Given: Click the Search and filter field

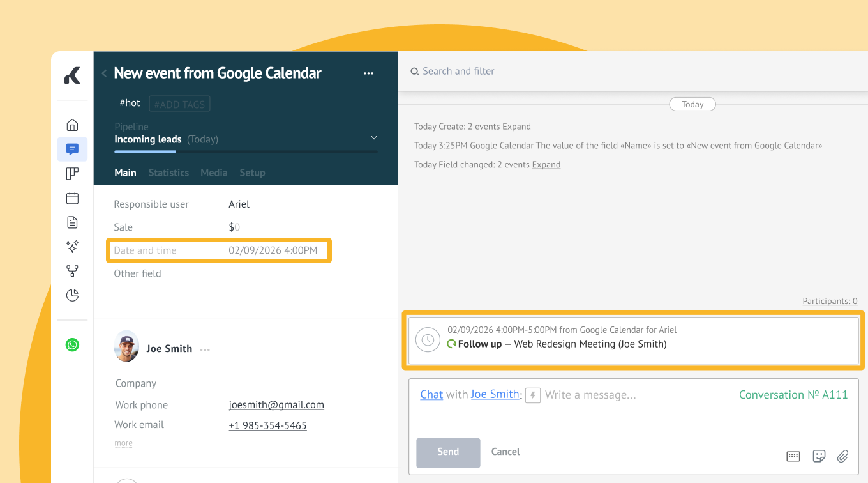Looking at the screenshot, I should point(458,72).
